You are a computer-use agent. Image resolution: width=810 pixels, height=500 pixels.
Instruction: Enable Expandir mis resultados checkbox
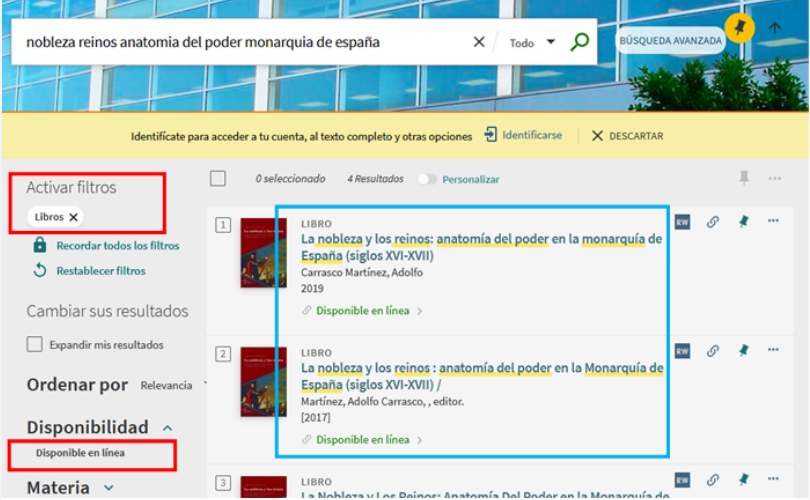tap(35, 345)
